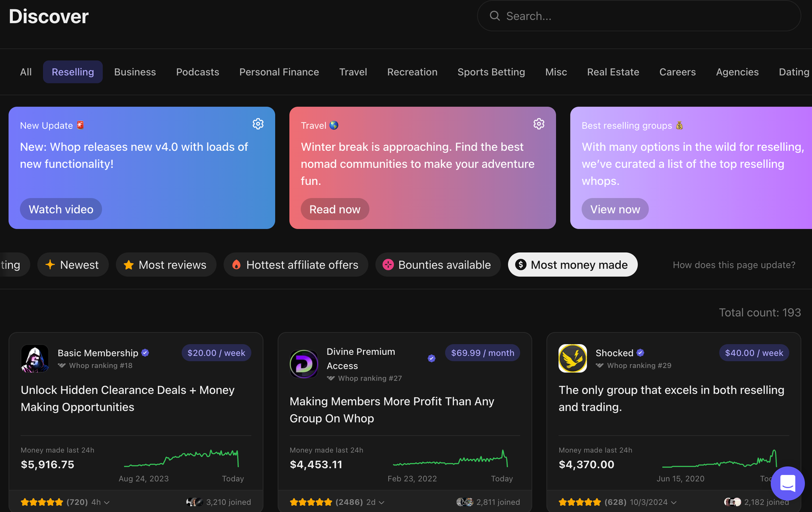812x512 pixels.
Task: Expand the 4h dropdown under Basic Membership
Action: [x=100, y=502]
